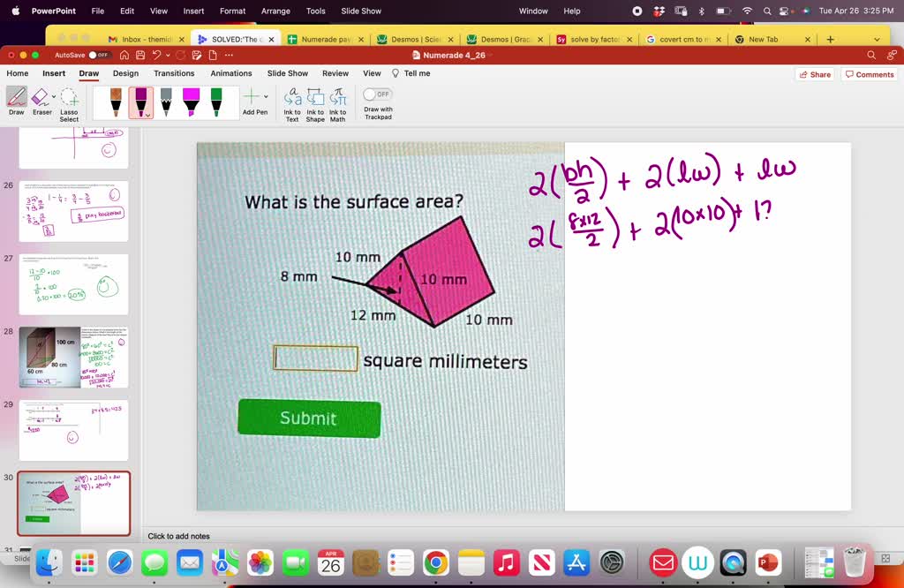Click the Ink to Text tool

pos(292,102)
